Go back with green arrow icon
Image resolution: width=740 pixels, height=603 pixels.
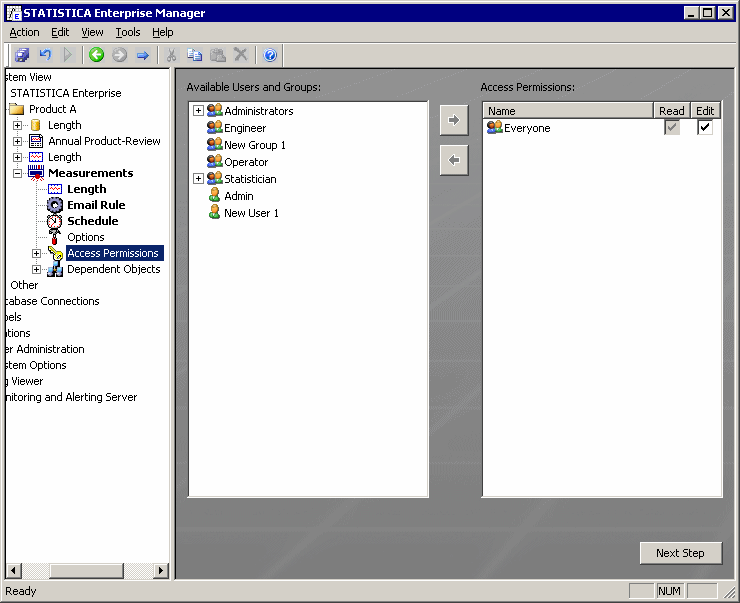[97, 55]
